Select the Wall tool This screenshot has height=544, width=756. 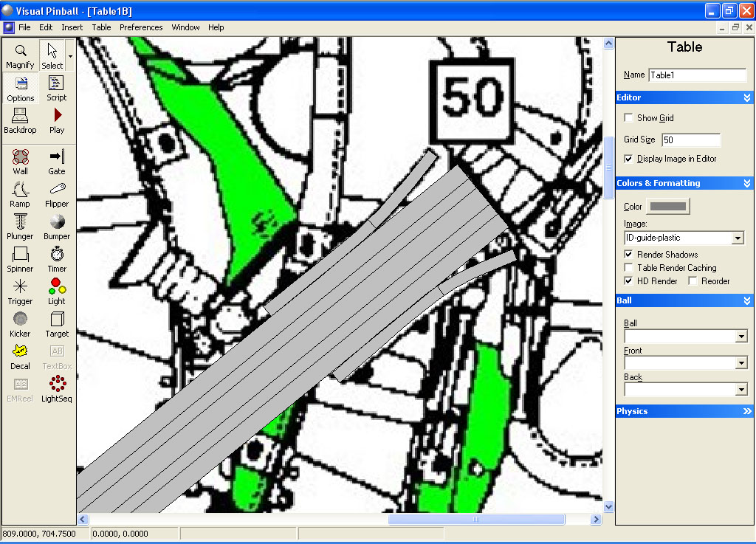(x=21, y=162)
